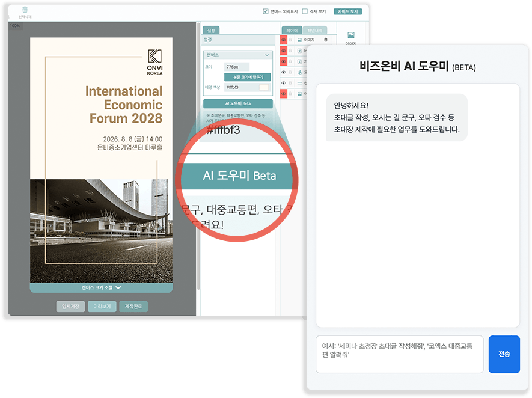Open the AI 도우미 Beta button in settings
The width and height of the screenshot is (532, 398).
(x=238, y=103)
